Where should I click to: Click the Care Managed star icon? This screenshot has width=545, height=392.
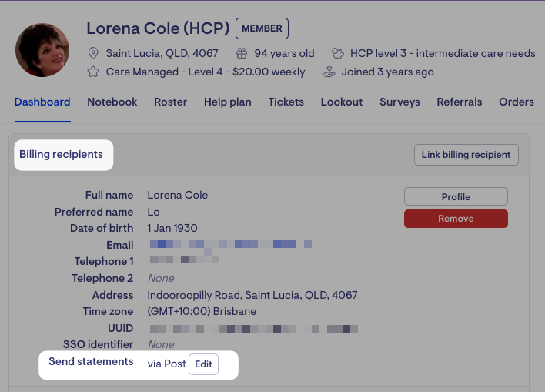click(93, 72)
